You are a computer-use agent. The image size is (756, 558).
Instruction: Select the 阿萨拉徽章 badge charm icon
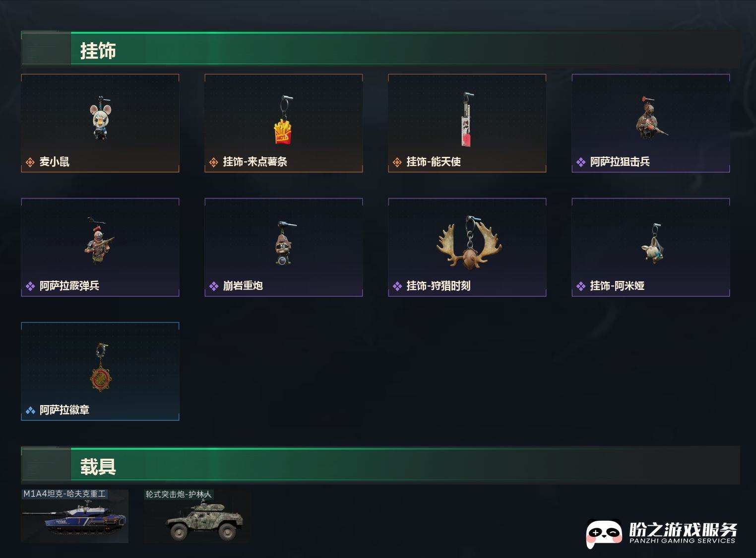click(x=101, y=367)
